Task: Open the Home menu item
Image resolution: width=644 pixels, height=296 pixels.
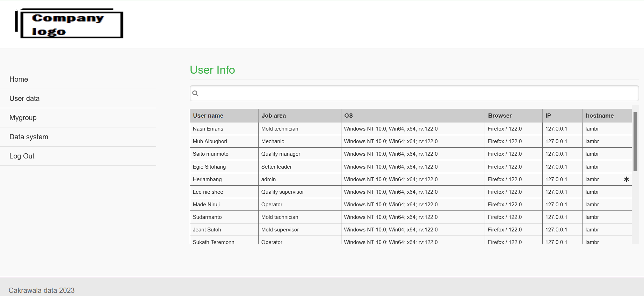Action: coord(19,79)
